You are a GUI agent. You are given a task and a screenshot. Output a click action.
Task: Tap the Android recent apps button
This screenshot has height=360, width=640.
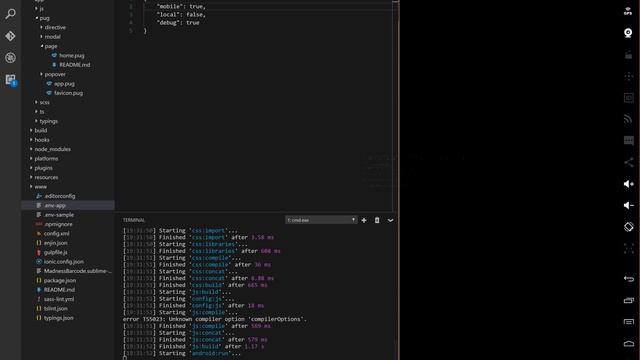tap(629, 300)
